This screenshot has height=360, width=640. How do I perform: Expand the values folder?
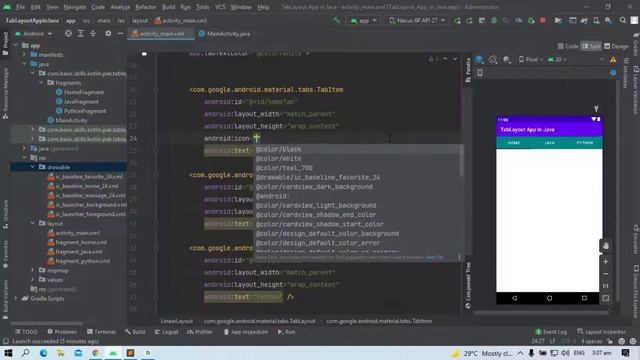click(33, 280)
